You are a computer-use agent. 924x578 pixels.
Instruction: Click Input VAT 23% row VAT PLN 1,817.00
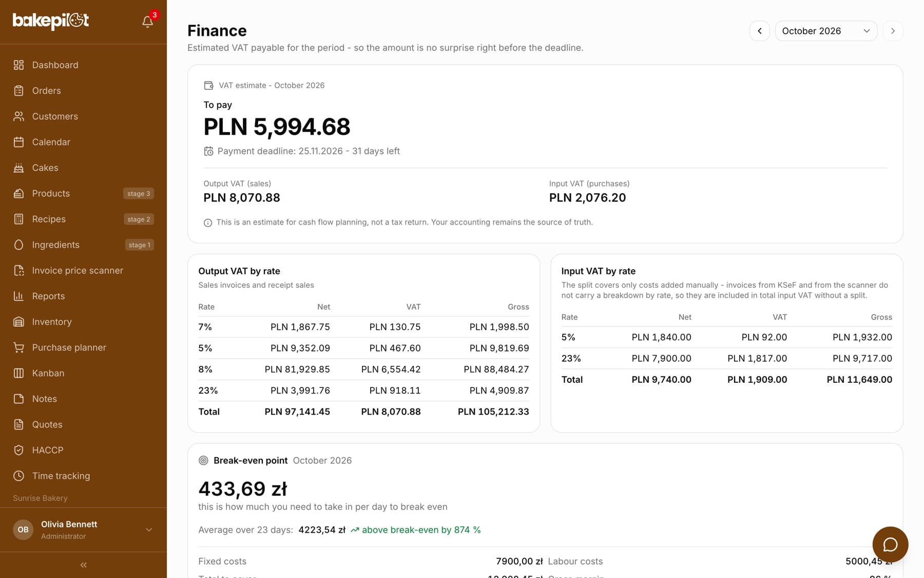pos(757,359)
